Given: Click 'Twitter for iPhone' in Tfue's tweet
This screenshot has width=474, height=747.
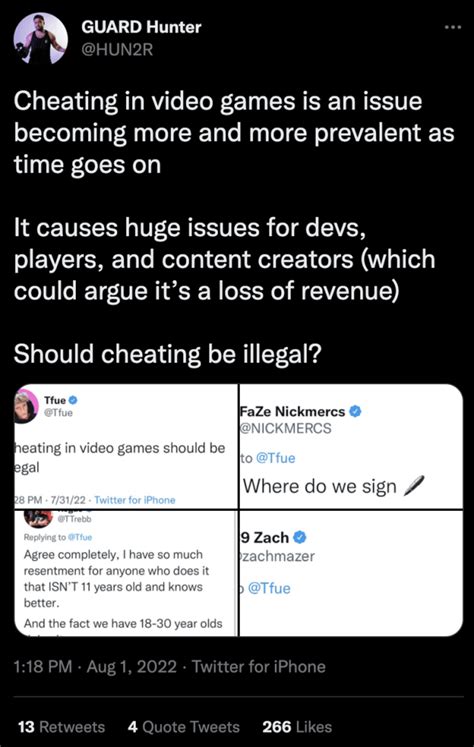Looking at the screenshot, I should pyautogui.click(x=135, y=500).
